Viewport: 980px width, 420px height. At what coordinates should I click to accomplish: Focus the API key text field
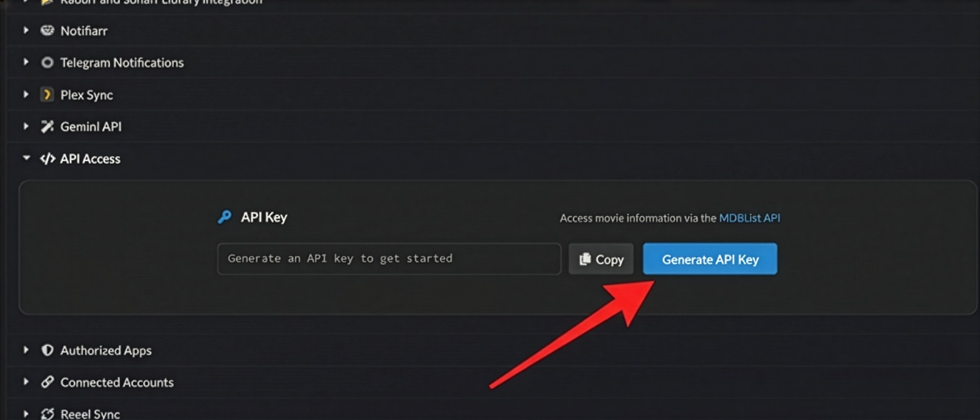(x=389, y=259)
